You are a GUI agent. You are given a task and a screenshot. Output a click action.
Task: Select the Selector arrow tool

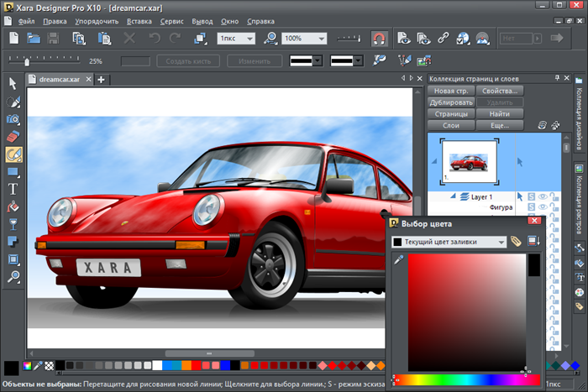(13, 84)
